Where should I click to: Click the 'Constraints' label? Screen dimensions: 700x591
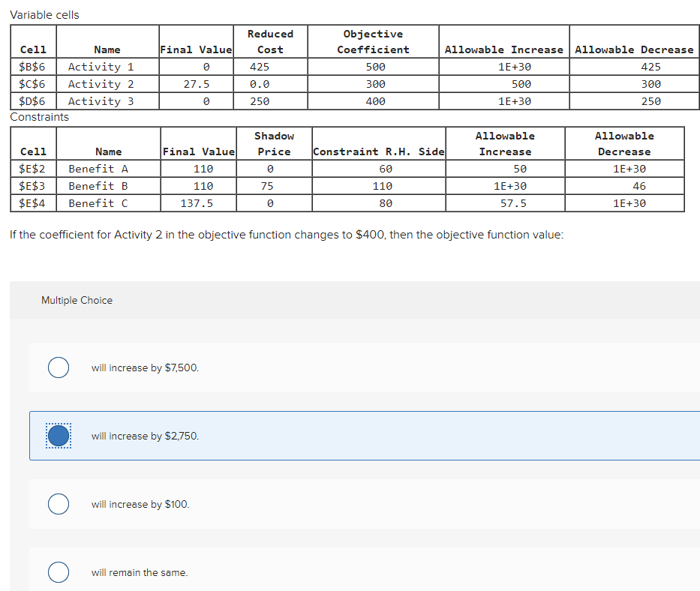(39, 117)
